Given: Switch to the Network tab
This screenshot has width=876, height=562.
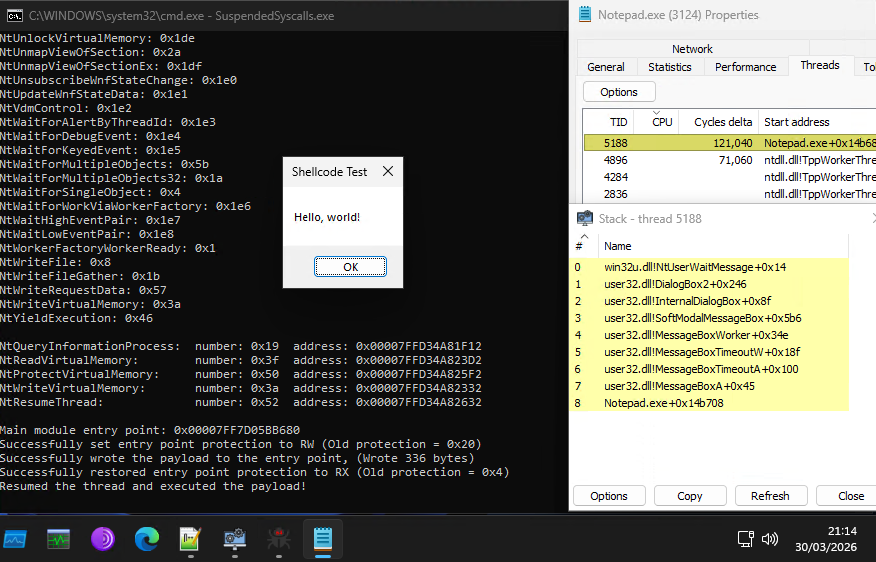Looking at the screenshot, I should 692,49.
